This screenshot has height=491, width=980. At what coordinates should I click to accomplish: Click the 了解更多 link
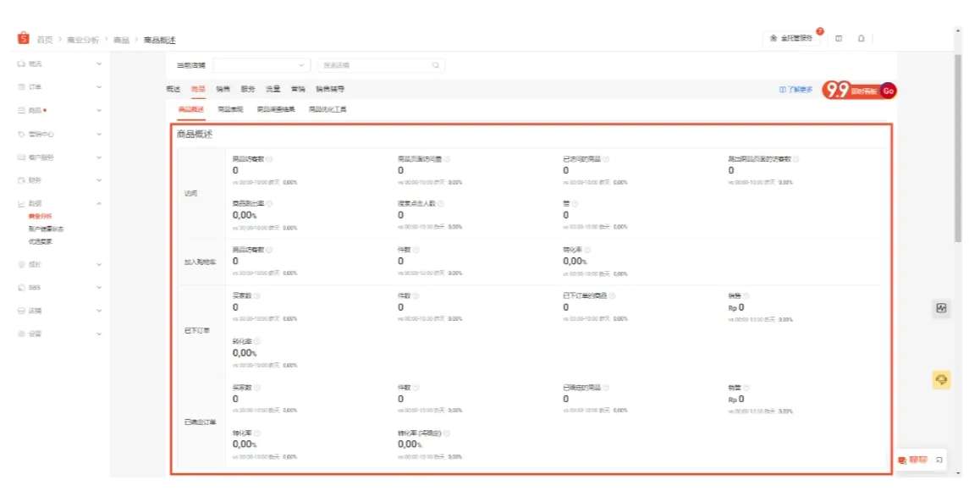(798, 88)
